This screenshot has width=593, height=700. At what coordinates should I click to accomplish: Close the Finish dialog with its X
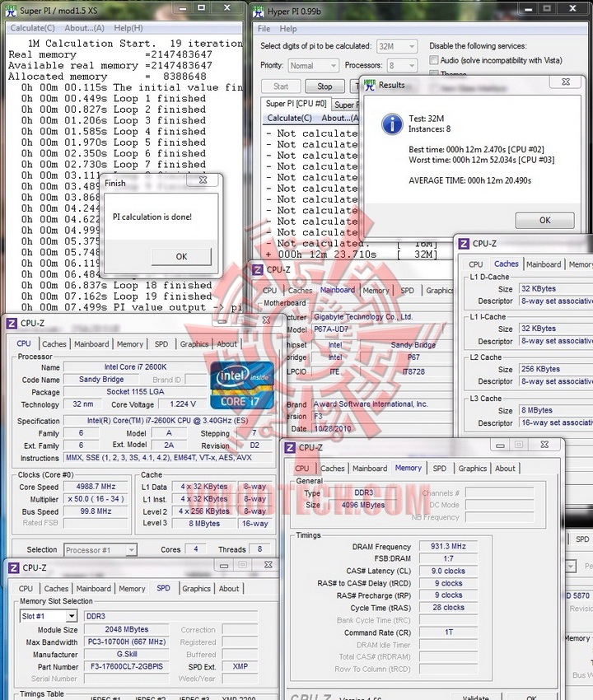coord(203,180)
